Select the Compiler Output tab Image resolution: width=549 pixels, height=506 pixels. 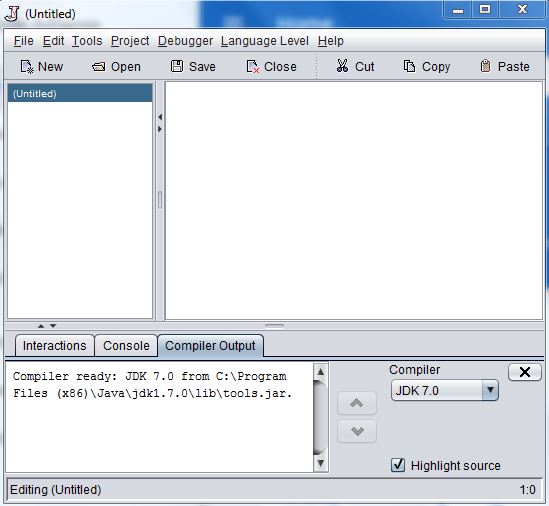tap(210, 346)
